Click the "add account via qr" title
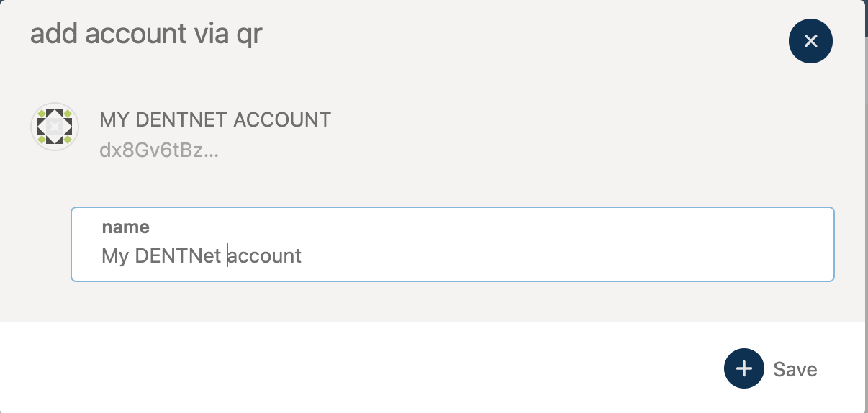868x413 pixels. [x=146, y=34]
